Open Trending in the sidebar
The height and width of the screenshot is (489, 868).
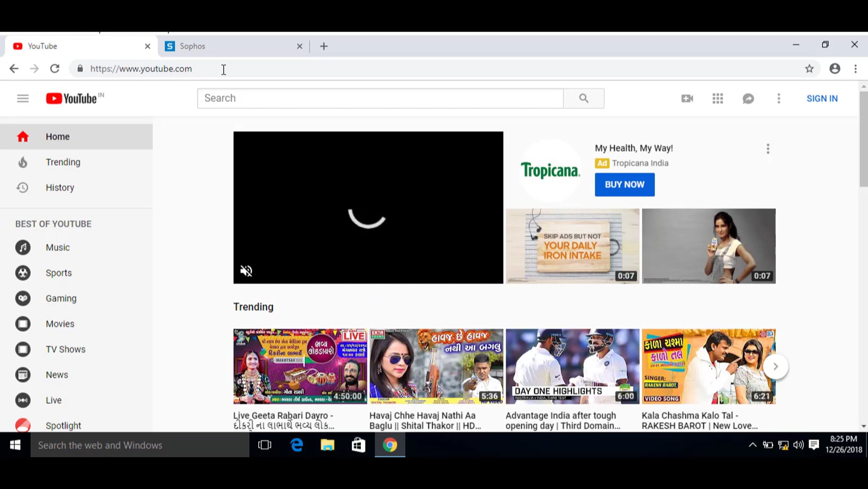coord(63,162)
